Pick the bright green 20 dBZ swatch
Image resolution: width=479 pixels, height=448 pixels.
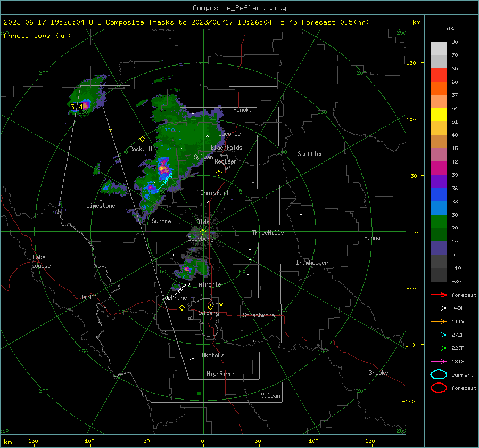pyautogui.click(x=439, y=221)
